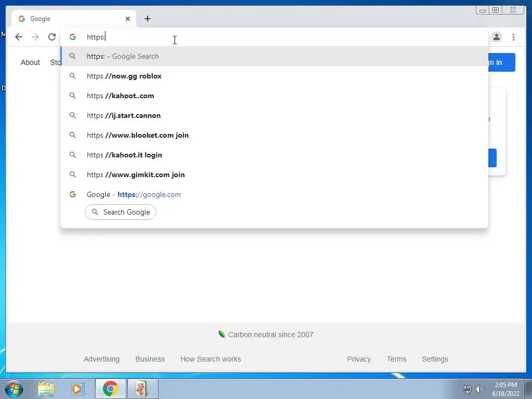Select suggestion 'https //www.gimkit.com join'

[274, 175]
